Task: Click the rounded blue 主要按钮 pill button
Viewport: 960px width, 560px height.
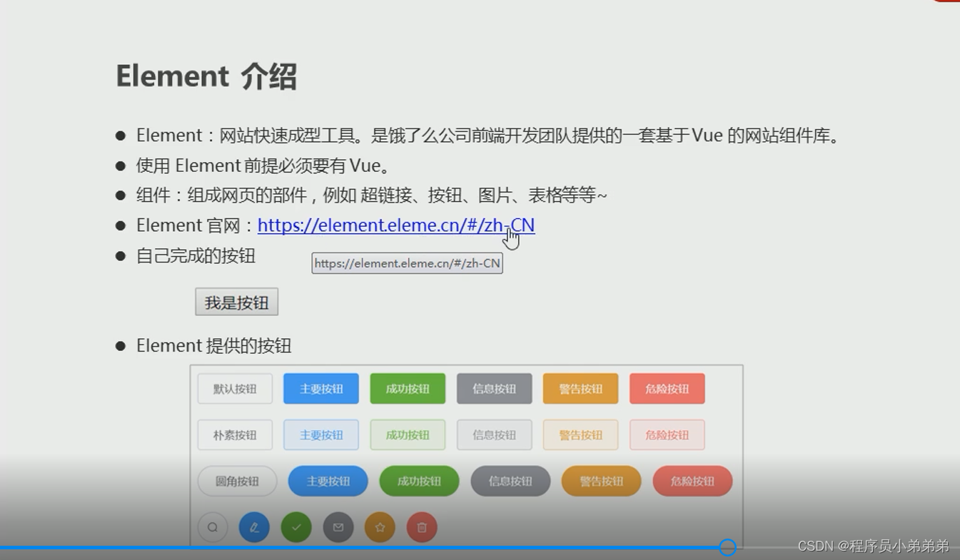Action: point(328,481)
